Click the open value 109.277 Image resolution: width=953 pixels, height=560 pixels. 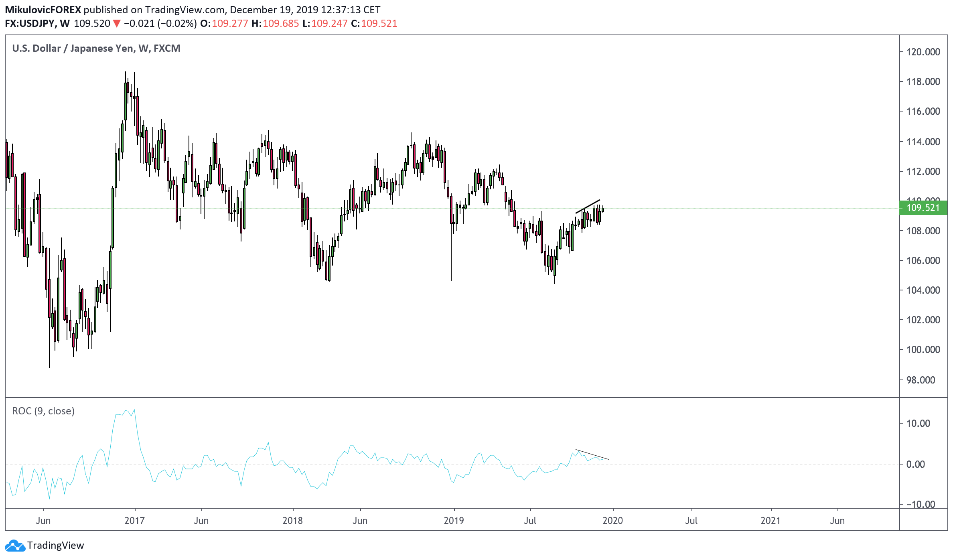pyautogui.click(x=230, y=23)
